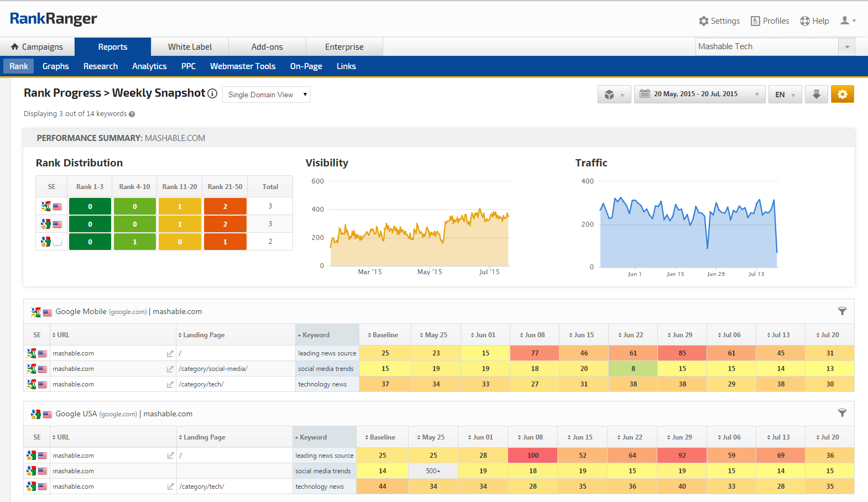Click the help icon beside keywords count

point(132,114)
